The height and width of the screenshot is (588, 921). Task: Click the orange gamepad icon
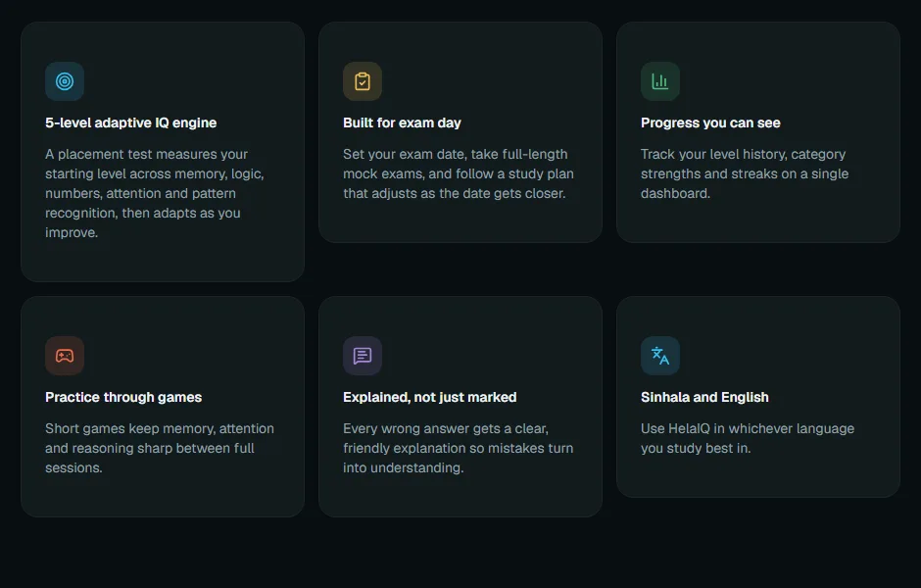(x=65, y=356)
